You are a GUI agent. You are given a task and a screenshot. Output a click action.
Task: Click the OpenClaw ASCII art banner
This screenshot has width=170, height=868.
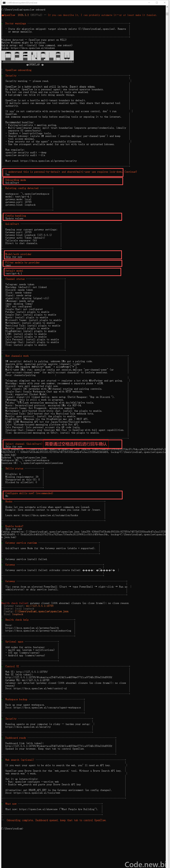point(37,57)
